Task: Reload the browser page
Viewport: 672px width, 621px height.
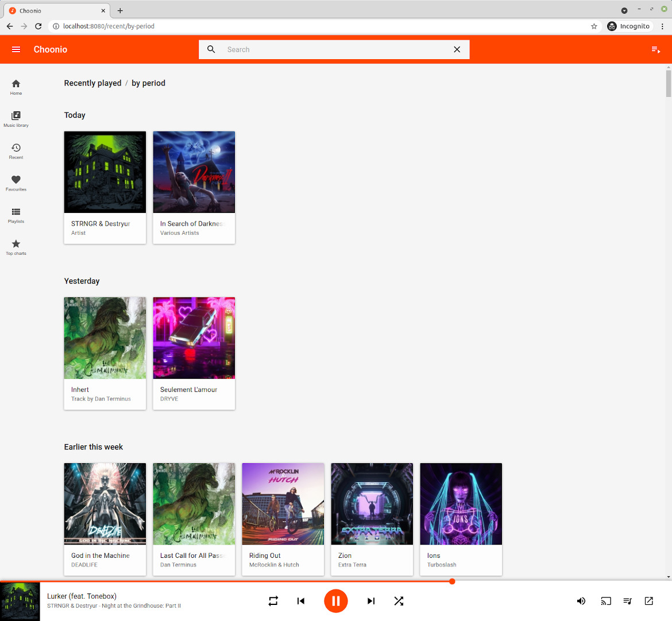Action: [x=38, y=26]
